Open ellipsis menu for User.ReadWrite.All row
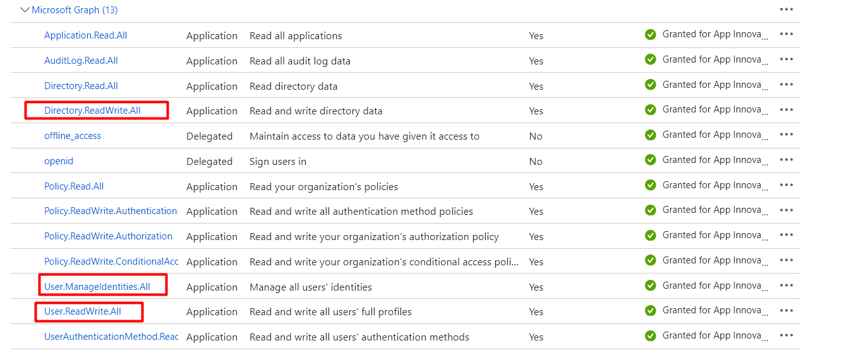The width and height of the screenshot is (868, 355). coord(786,311)
